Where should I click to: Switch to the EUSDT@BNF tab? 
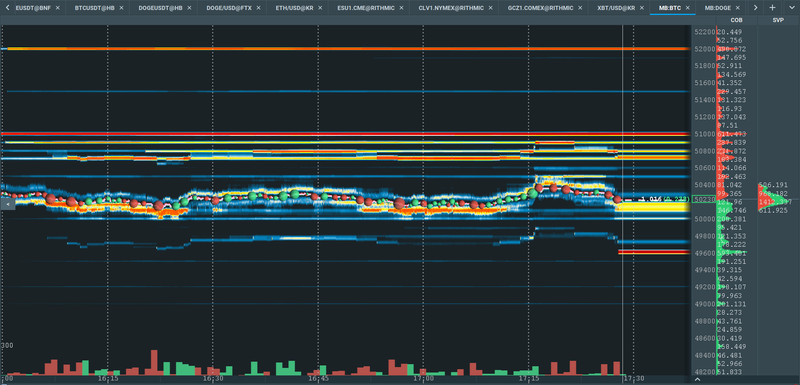(x=34, y=8)
